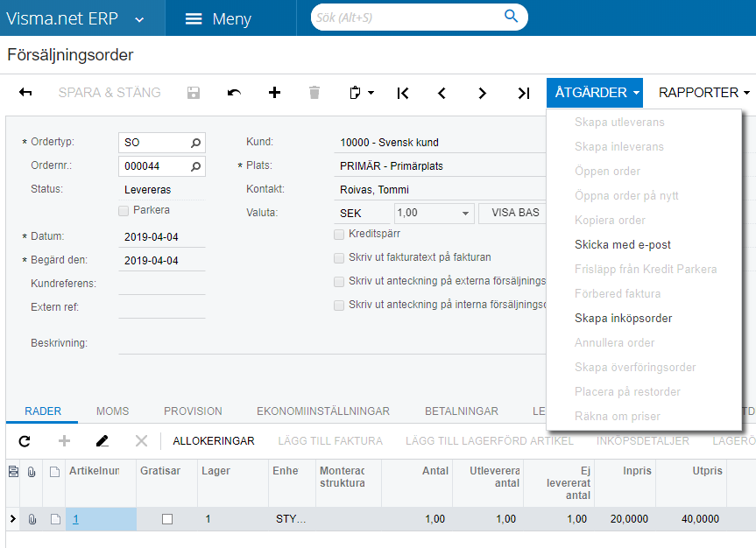The height and width of the screenshot is (548, 756).
Task: Toggle the Parkera checkbox
Action: point(124,211)
